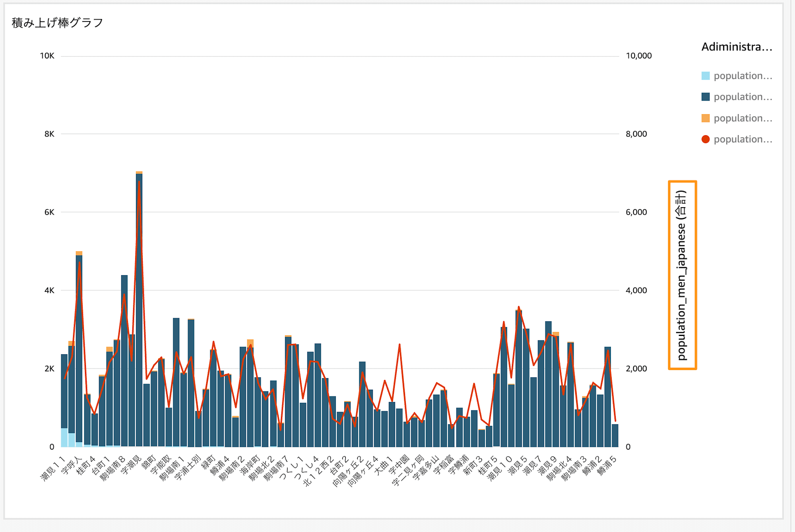Select the light blue legend swatch
This screenshot has width=795, height=532.
click(x=706, y=76)
